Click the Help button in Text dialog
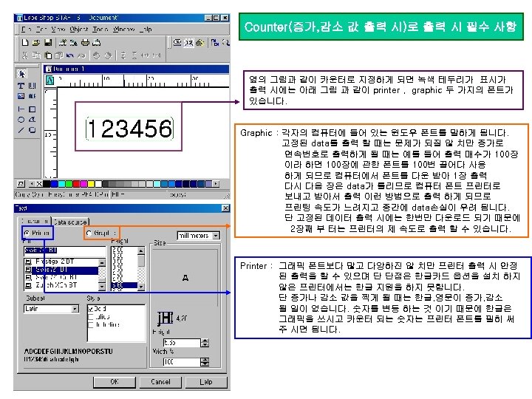 [206, 382]
